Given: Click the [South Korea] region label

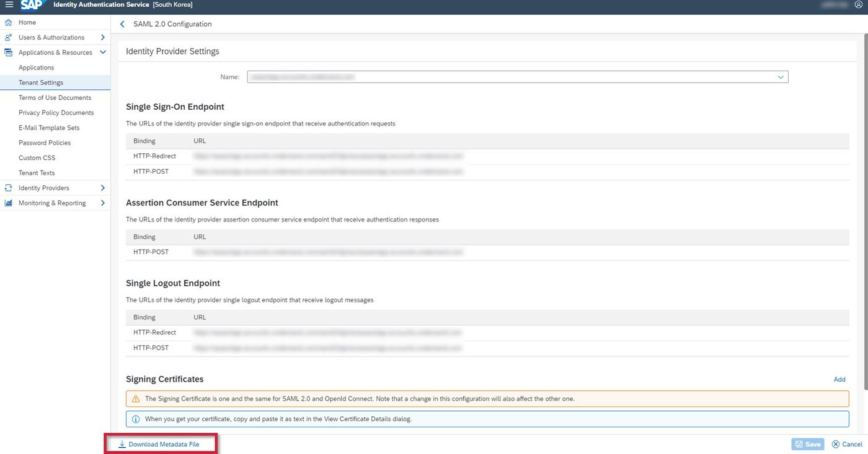Looking at the screenshot, I should pyautogui.click(x=172, y=5).
